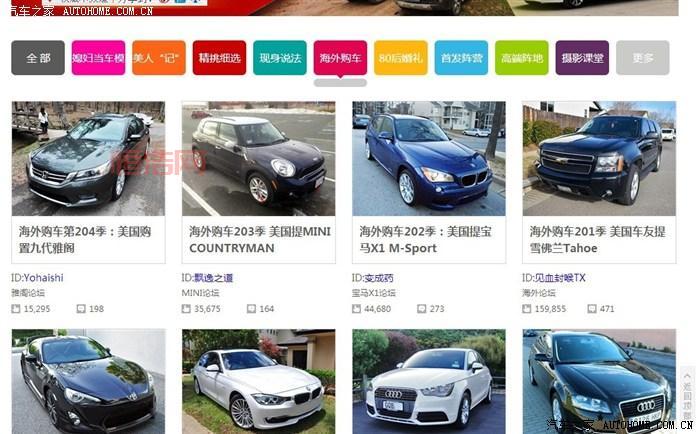The image size is (700, 434).
Task: Open article 海外购车第204季：美国购置九代雅阁
Action: [85, 240]
